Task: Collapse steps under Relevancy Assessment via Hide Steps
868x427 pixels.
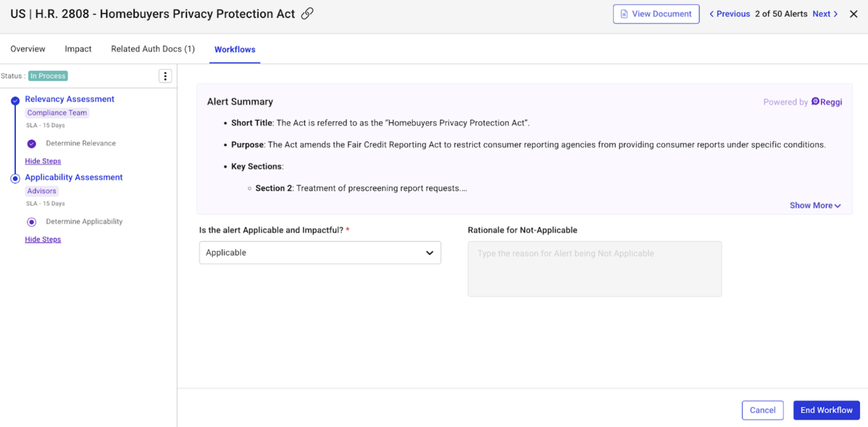Action: point(43,161)
